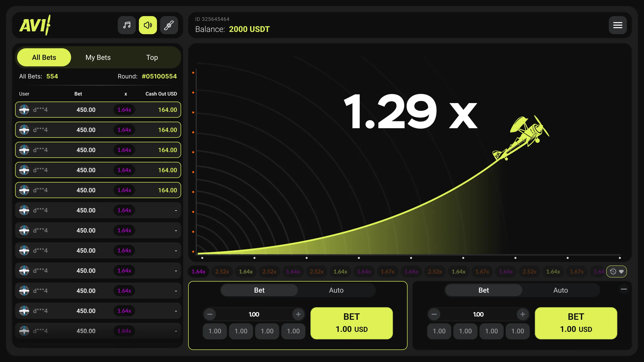Image resolution: width=644 pixels, height=362 pixels.
Task: Open the hamburger menu
Action: pyautogui.click(x=618, y=25)
